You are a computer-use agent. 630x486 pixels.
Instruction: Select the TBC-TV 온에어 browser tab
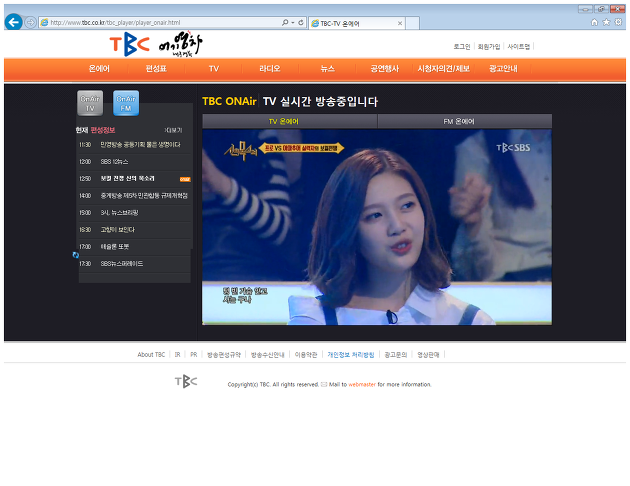pos(357,23)
